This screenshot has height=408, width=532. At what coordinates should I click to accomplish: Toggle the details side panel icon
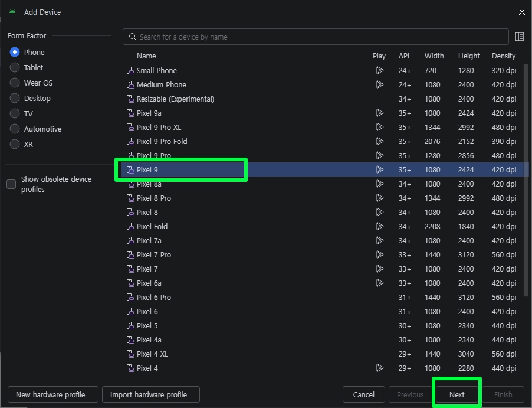(x=520, y=37)
